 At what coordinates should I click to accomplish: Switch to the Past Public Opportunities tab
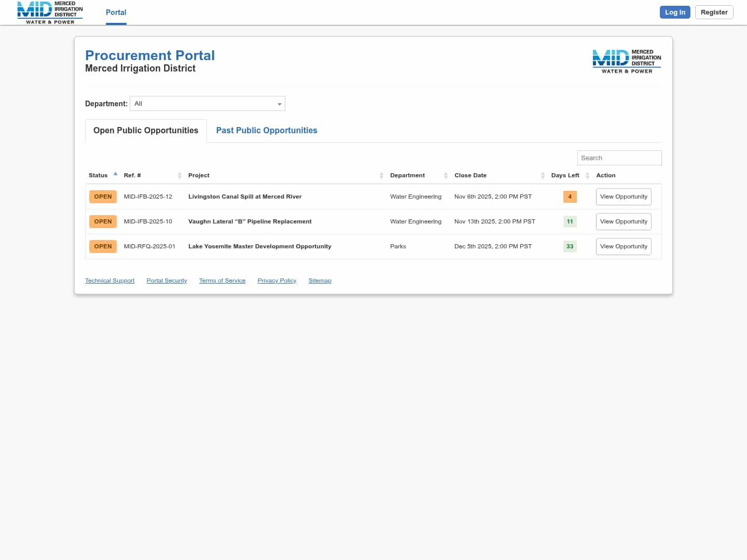(x=267, y=130)
